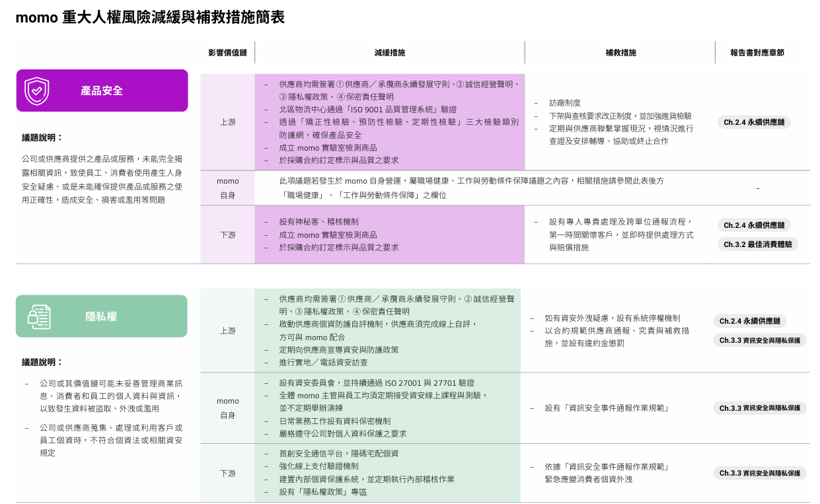Open Ch.2.4 永續供應鏈 tag in 隱私權 上游 row
Image resolution: width=820 pixels, height=504 pixels.
coord(750,321)
